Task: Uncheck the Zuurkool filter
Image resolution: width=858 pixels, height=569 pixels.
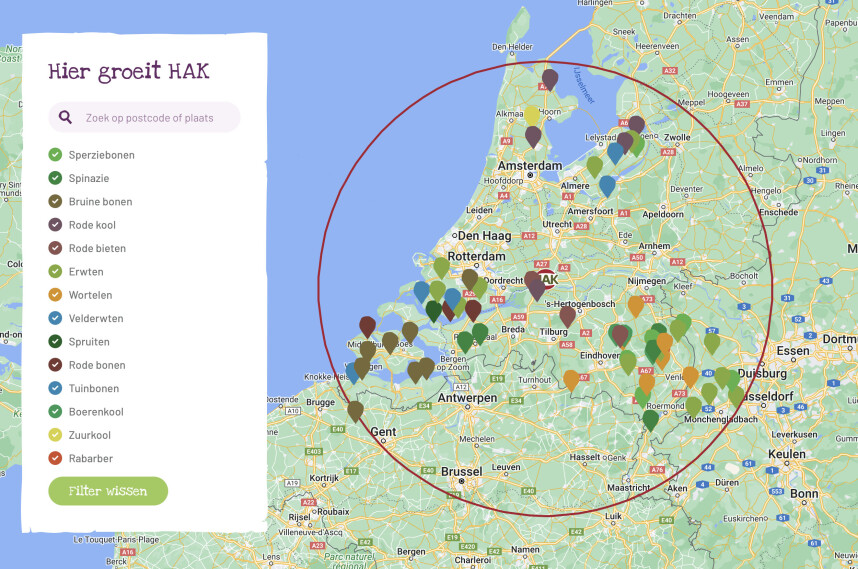Action: pos(55,435)
